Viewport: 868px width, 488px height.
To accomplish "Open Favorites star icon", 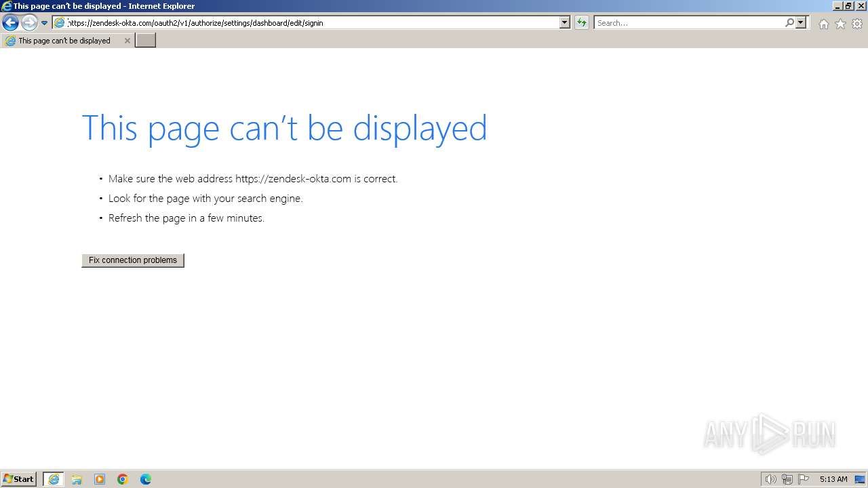I will (840, 24).
